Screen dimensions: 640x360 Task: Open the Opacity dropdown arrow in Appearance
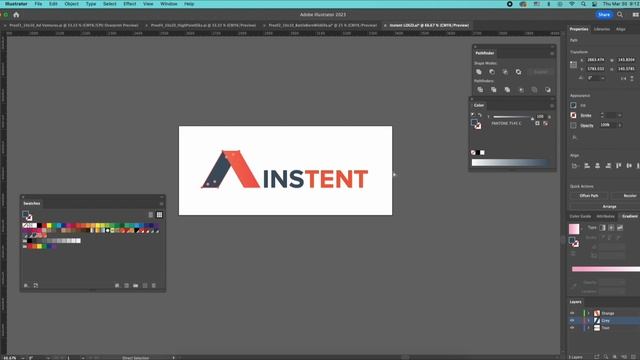tap(620, 125)
